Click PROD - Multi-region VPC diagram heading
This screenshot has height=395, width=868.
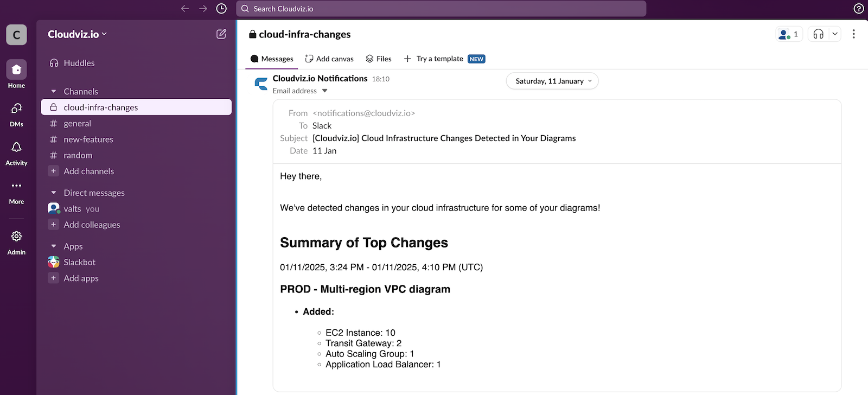tap(365, 289)
